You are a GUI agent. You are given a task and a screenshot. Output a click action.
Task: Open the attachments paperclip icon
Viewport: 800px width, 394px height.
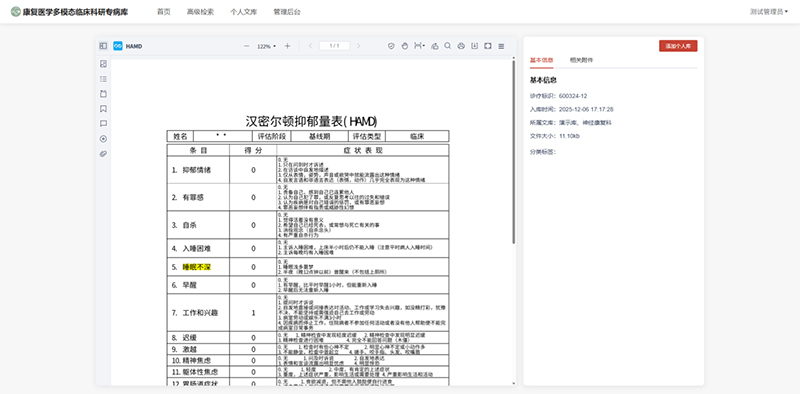click(104, 154)
